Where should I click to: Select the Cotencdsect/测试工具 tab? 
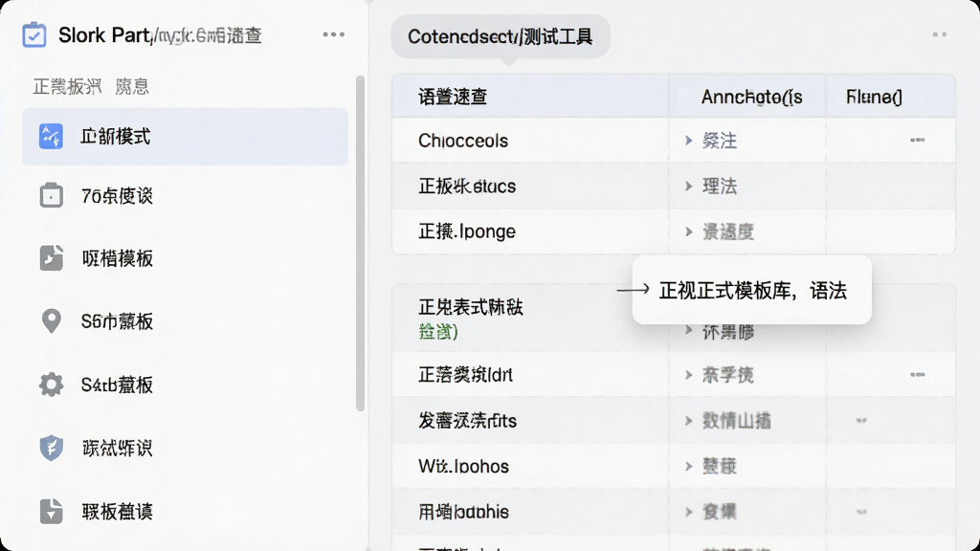(501, 37)
